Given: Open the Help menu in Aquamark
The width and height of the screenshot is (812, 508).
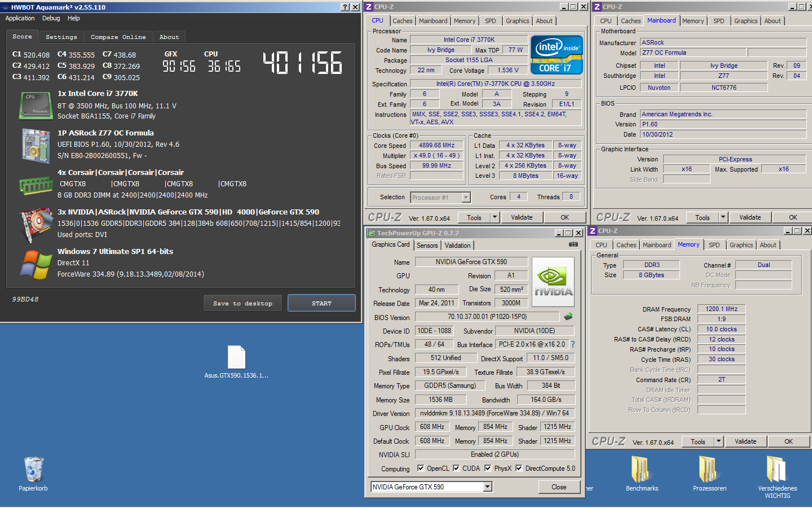Looking at the screenshot, I should point(74,18).
